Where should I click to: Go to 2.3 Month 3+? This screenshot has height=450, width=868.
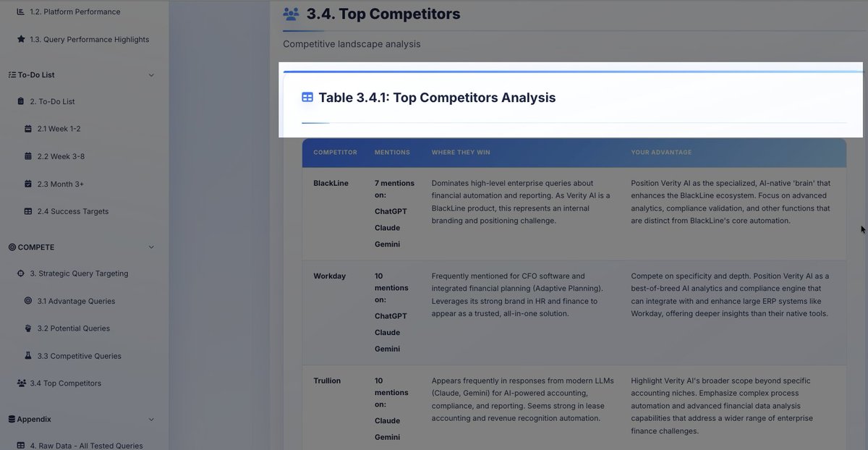[x=61, y=184]
